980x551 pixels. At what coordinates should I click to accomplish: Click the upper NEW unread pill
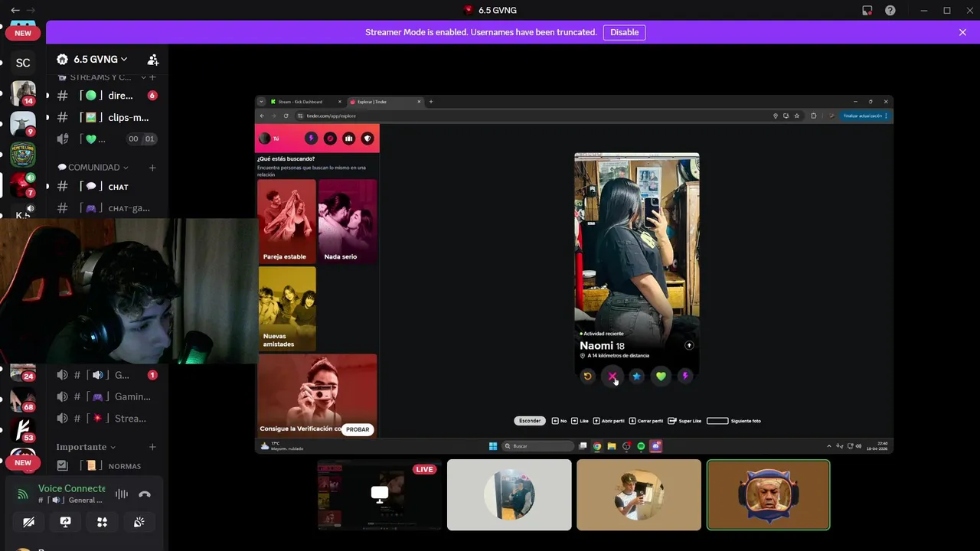point(23,33)
